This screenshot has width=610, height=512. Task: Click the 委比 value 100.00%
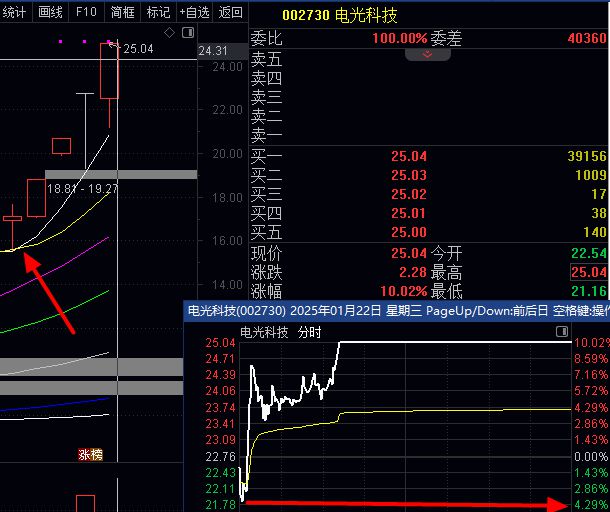click(400, 38)
